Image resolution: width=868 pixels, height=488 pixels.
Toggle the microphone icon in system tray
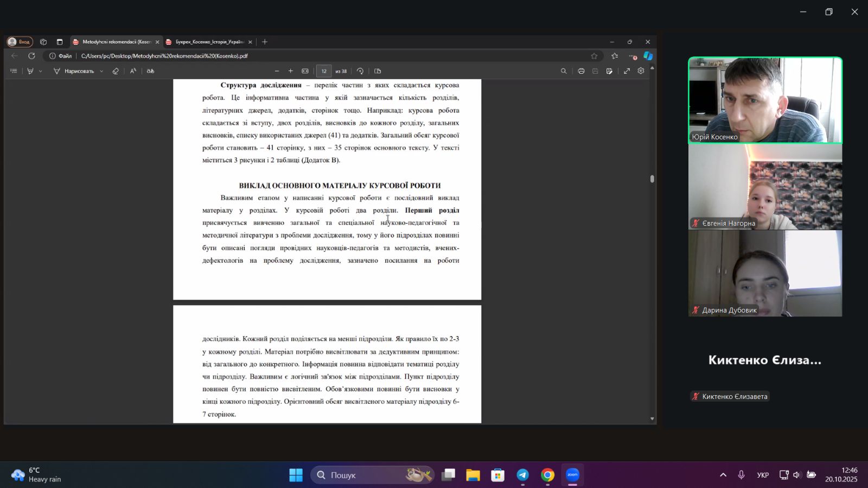click(741, 475)
